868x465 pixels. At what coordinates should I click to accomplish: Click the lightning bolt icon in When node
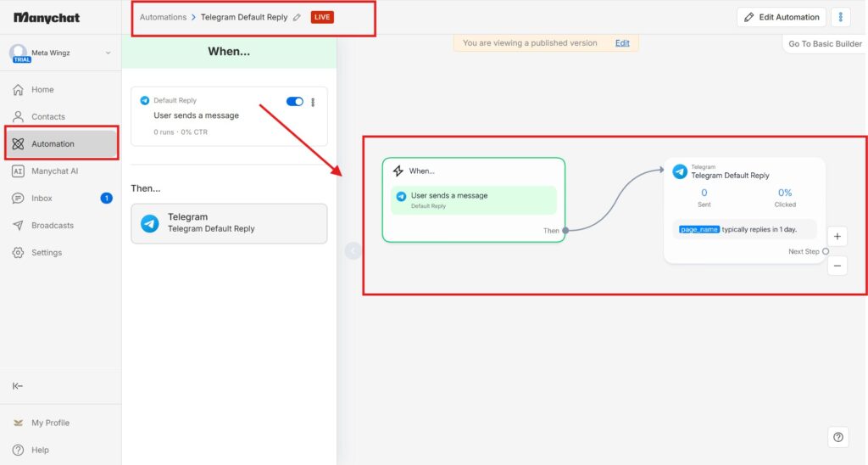coord(398,171)
